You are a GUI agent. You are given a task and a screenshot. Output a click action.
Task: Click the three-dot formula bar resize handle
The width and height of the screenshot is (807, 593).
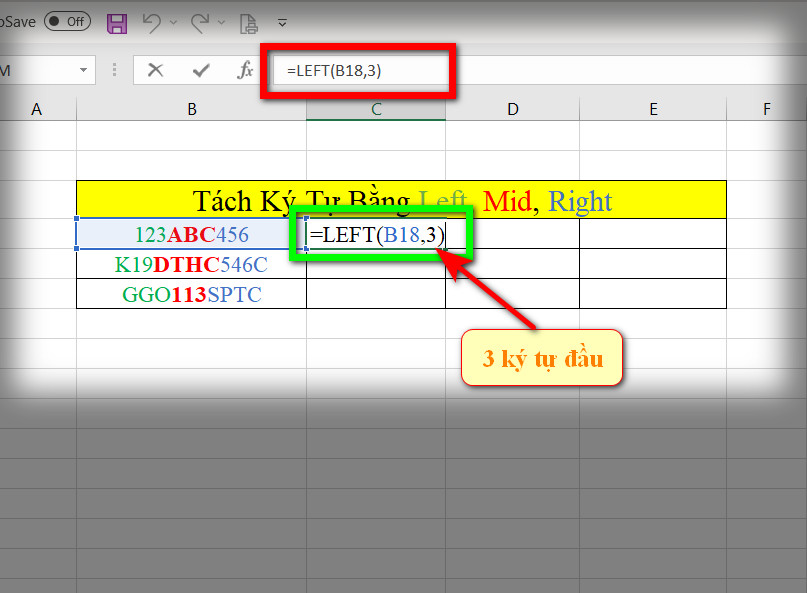coord(114,69)
